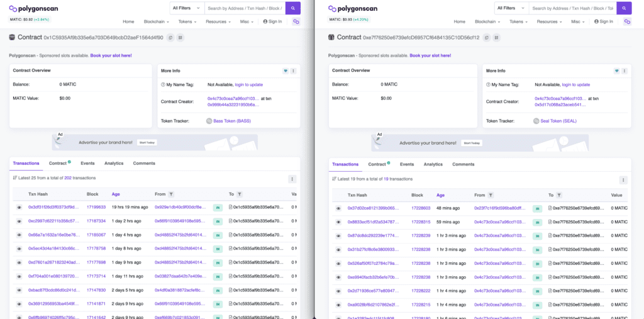Click login to update link in left window

[249, 85]
